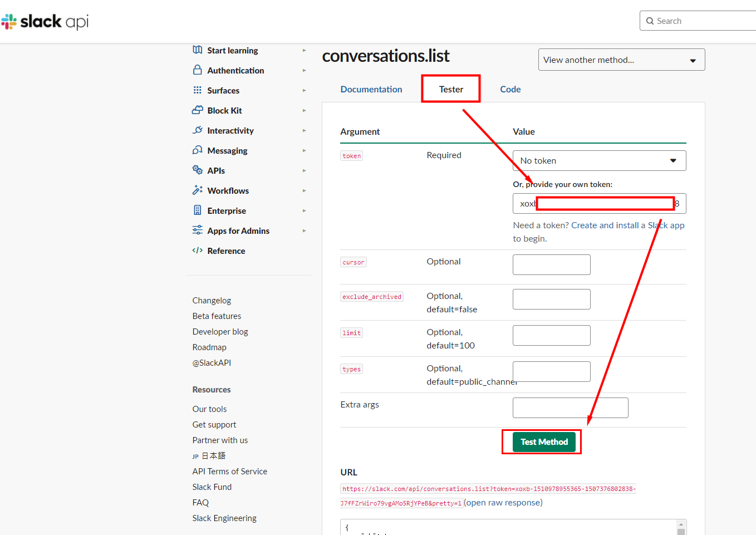Open the Get support link
The height and width of the screenshot is (535, 756).
(214, 425)
